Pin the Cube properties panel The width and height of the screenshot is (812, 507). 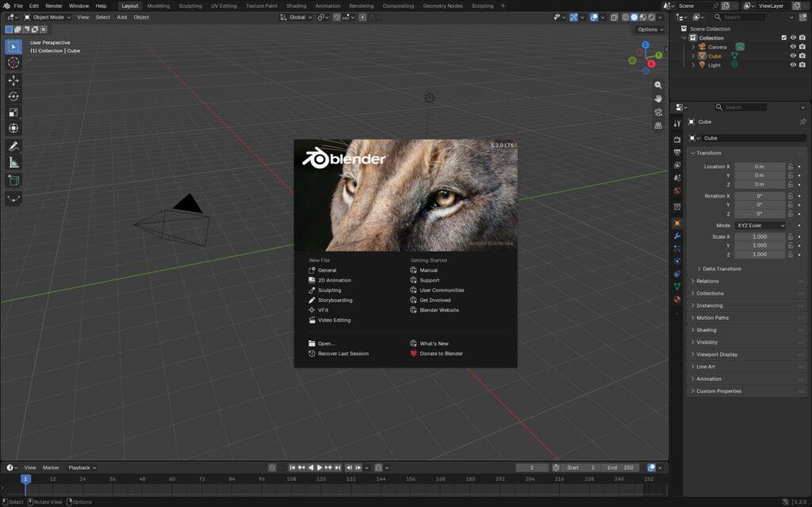tap(802, 122)
